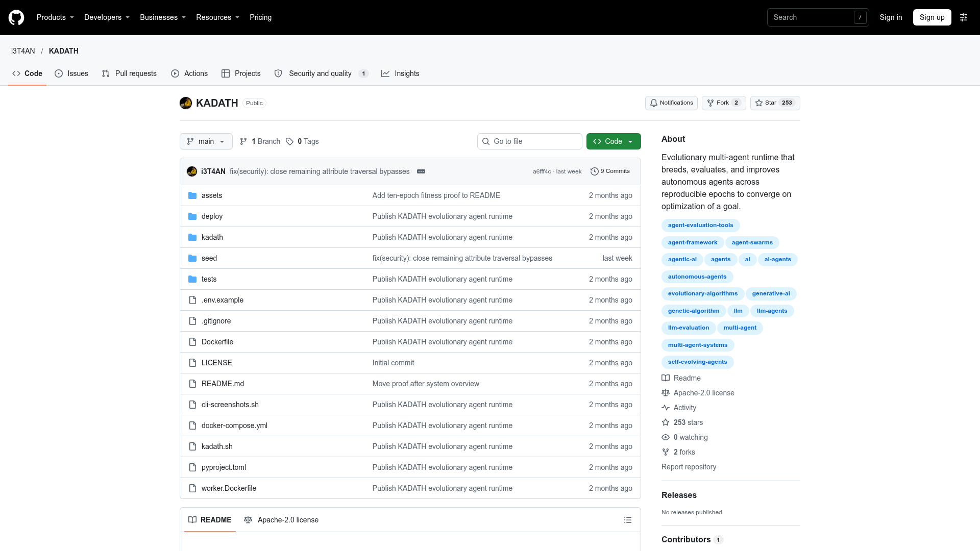
Task: Open the main branch selector
Action: (206, 141)
